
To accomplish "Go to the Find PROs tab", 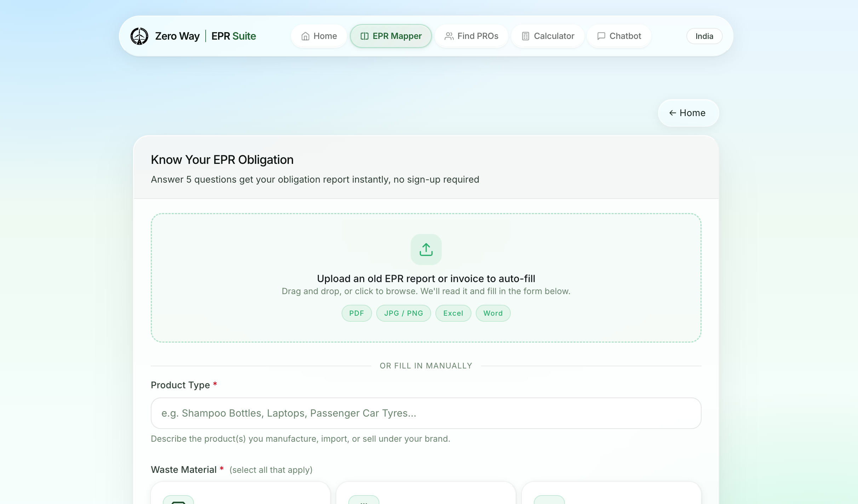I will pyautogui.click(x=471, y=36).
